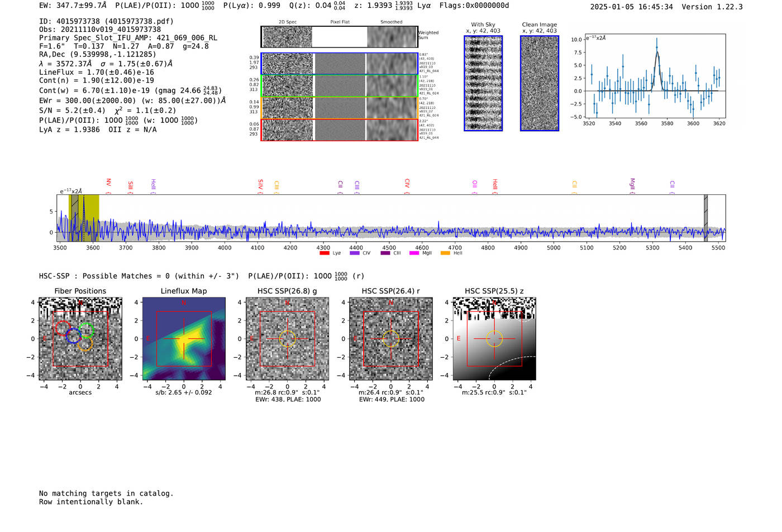Click the yellow aperture circle in HSC g image

(x=287, y=339)
